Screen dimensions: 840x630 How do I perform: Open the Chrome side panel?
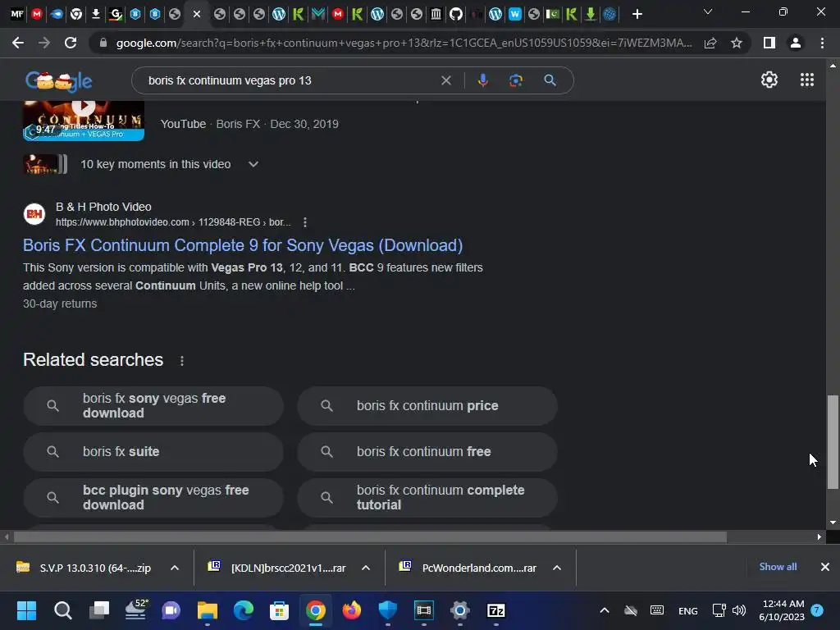pyautogui.click(x=769, y=43)
